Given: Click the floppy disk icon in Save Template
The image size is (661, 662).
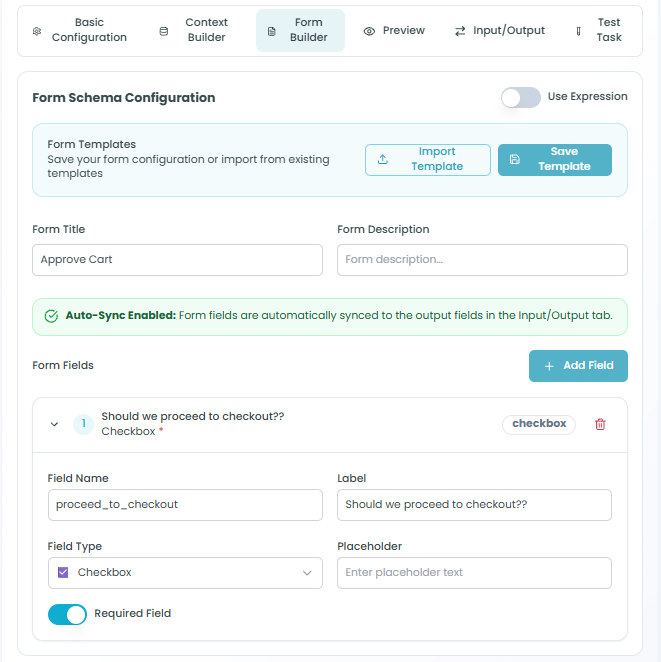Looking at the screenshot, I should pyautogui.click(x=515, y=159).
